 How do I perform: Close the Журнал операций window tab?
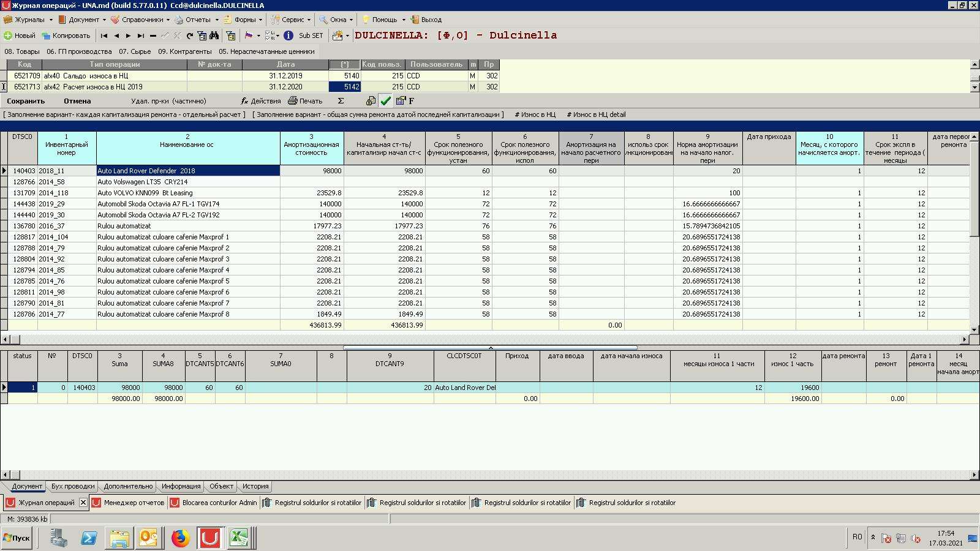pyautogui.click(x=83, y=503)
